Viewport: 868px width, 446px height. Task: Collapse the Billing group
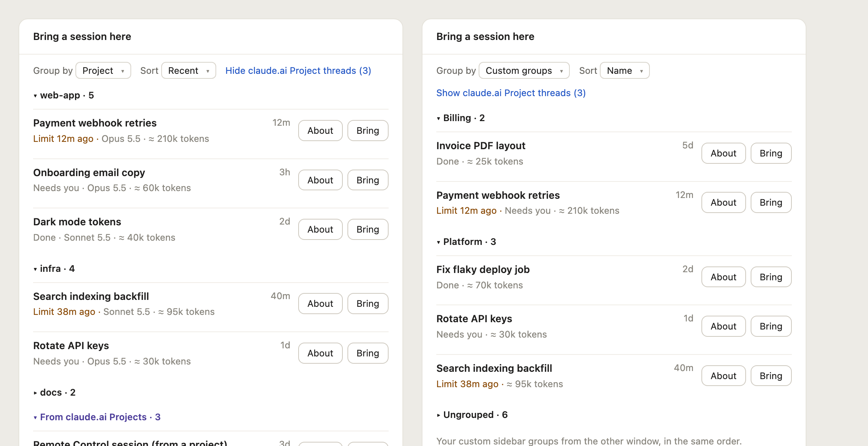461,118
